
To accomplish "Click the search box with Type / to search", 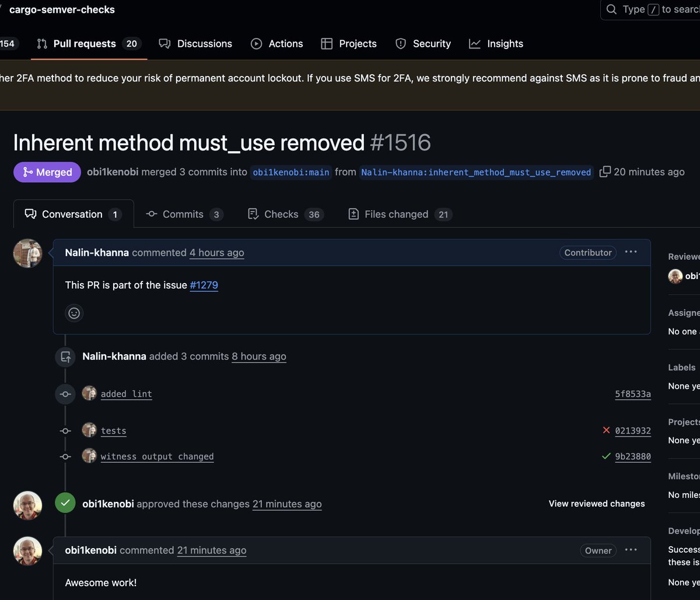I will click(x=650, y=9).
